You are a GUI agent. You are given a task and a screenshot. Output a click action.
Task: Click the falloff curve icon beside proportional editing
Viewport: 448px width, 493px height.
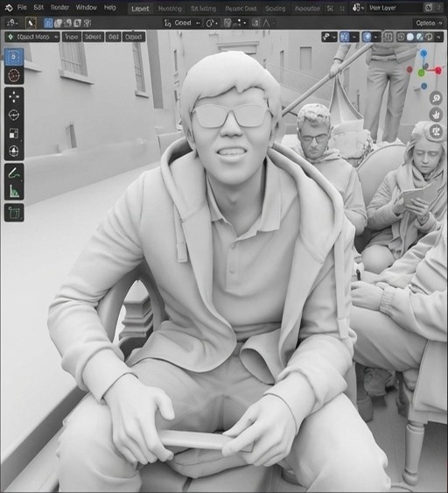pos(266,23)
